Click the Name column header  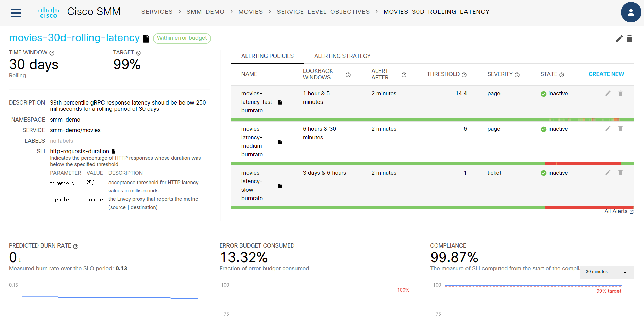tap(249, 74)
